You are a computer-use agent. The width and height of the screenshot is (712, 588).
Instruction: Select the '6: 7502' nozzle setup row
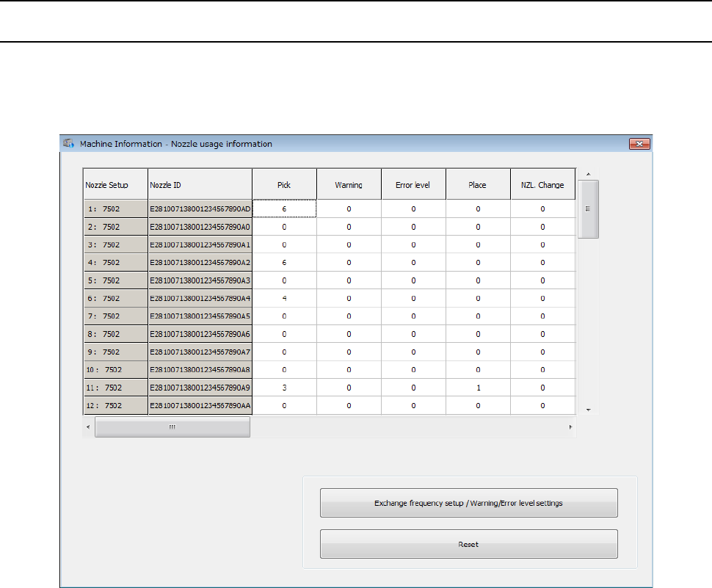pos(115,298)
